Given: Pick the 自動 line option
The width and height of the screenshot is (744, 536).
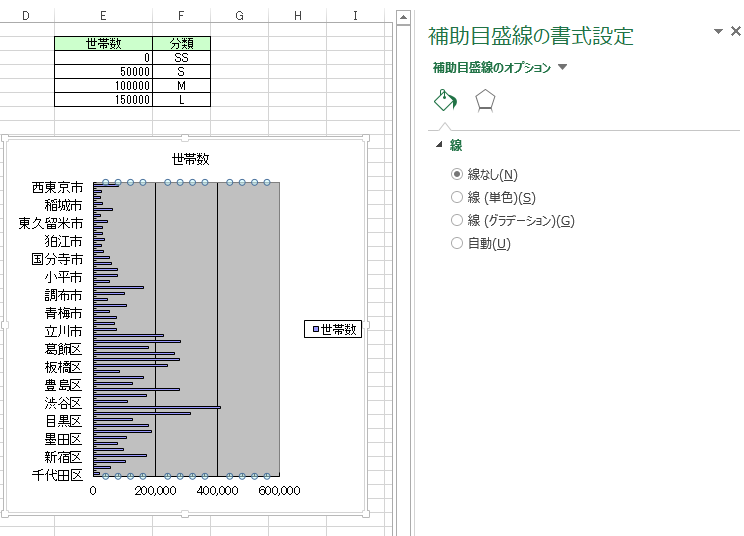Looking at the screenshot, I should pyautogui.click(x=458, y=243).
